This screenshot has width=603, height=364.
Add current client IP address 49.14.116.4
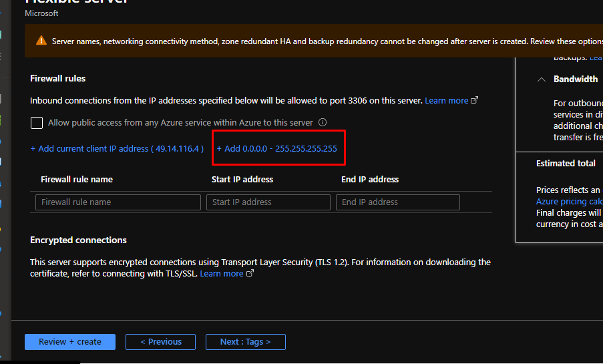pos(117,148)
